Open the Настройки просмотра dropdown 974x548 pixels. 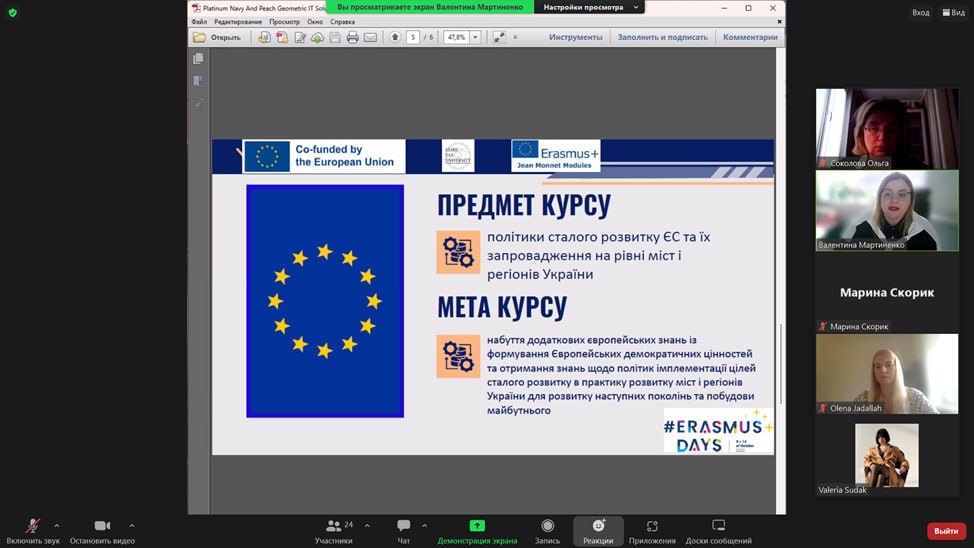(589, 7)
